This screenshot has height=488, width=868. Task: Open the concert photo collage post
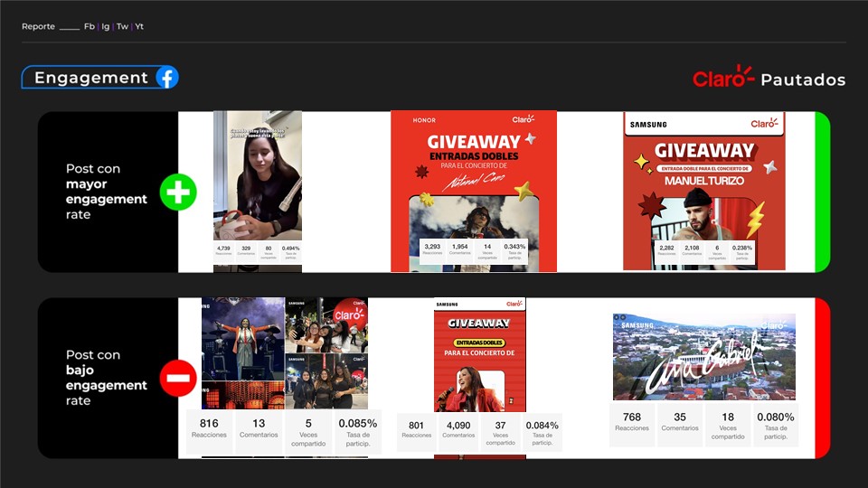(285, 353)
